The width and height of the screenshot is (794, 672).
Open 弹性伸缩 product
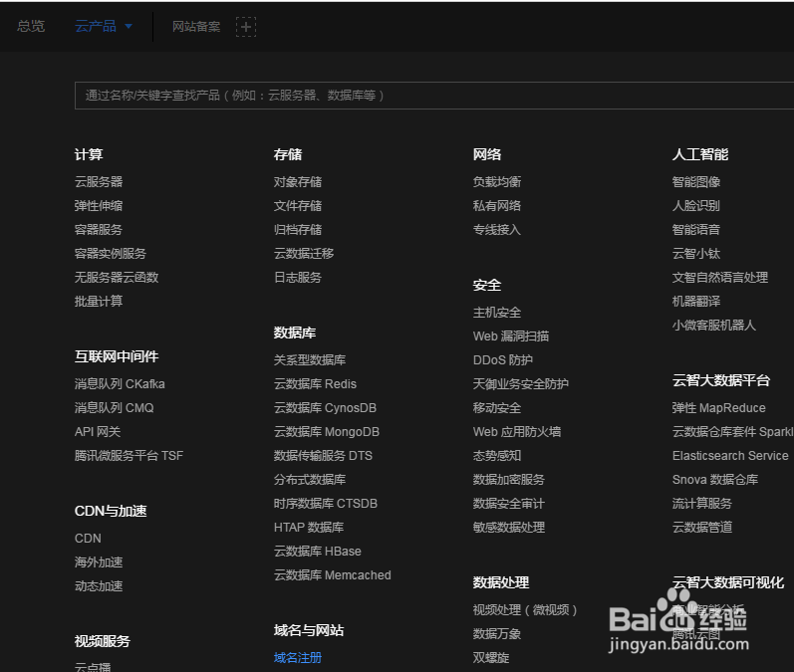coord(99,205)
